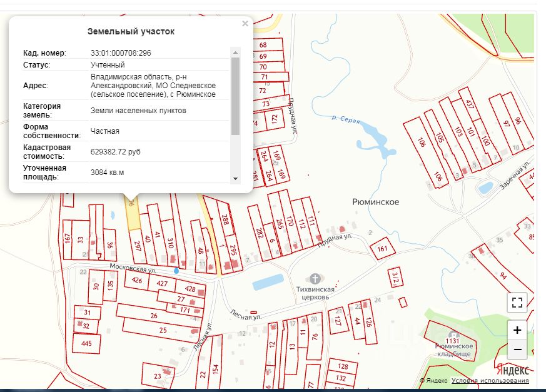Click the popup scrollbar down arrow
The width and height of the screenshot is (546, 392).
coord(235,179)
